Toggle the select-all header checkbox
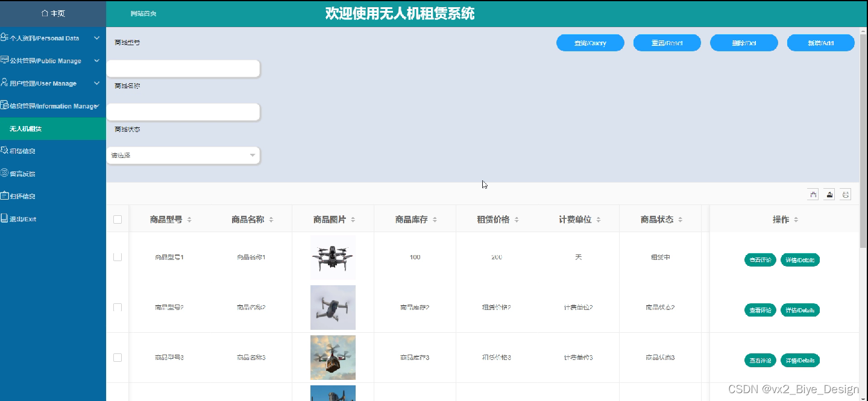This screenshot has height=401, width=868. pyautogui.click(x=118, y=219)
